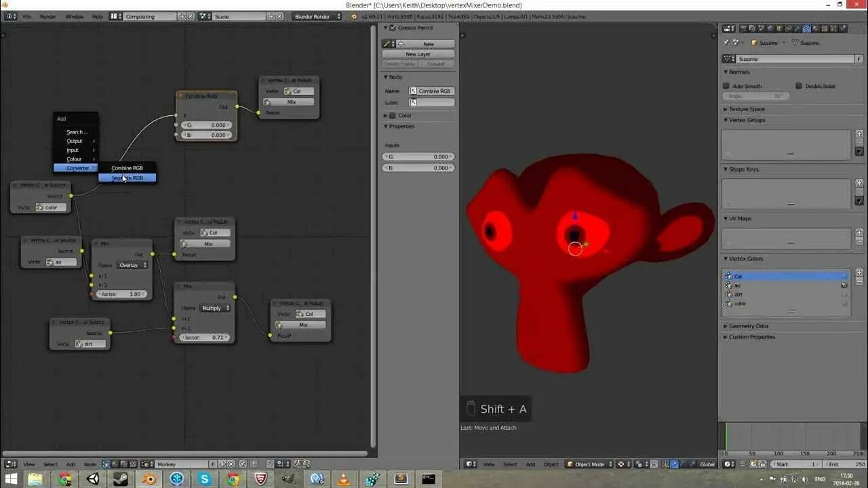Viewport: 868px width, 488px height.
Task: Click the Col field on the top result node
Action: point(298,91)
